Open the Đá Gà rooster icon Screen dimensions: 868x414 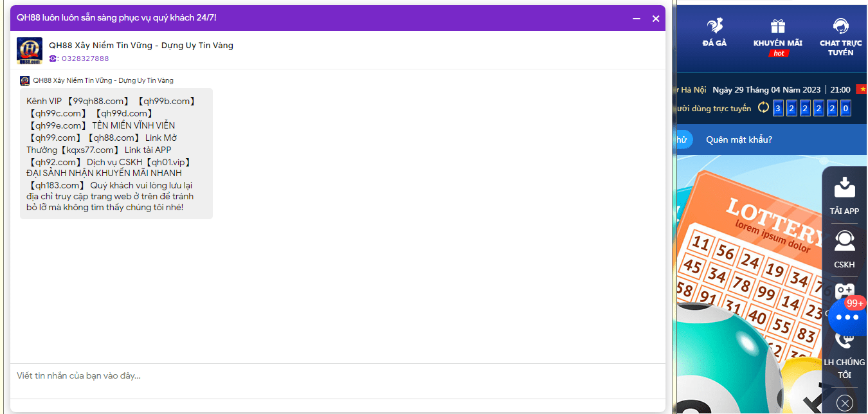coord(714,27)
